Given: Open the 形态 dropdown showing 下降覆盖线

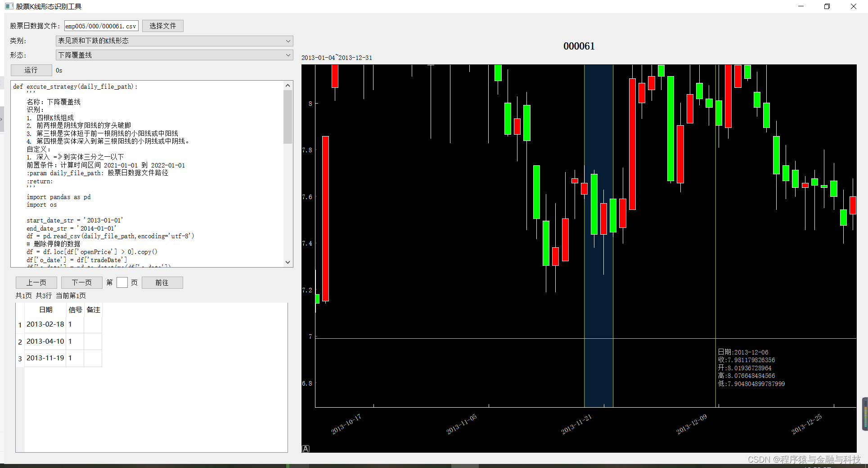Looking at the screenshot, I should pyautogui.click(x=175, y=55).
